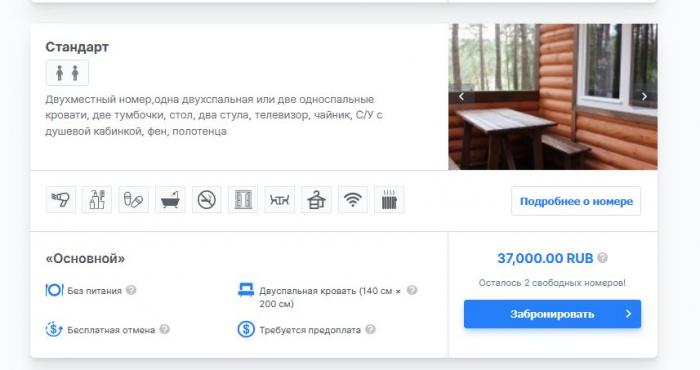This screenshot has width=700, height=370.
Task: Click help icon beside «Требуется предоплата»
Action: (370, 329)
